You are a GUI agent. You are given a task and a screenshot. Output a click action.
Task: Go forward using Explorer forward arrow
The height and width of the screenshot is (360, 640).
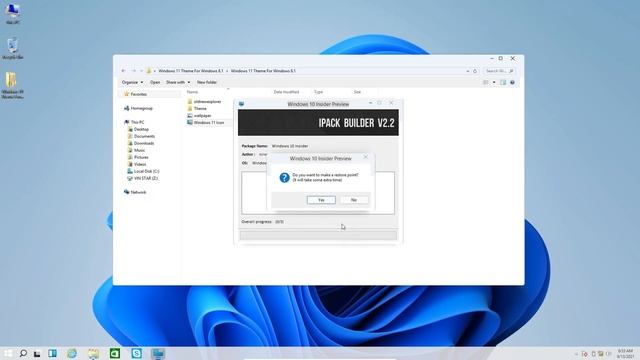tap(133, 71)
